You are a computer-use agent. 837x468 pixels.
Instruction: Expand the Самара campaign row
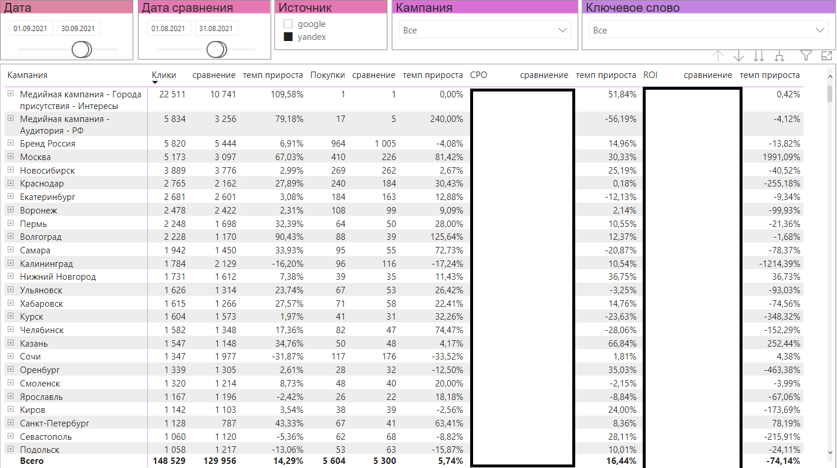(10, 250)
